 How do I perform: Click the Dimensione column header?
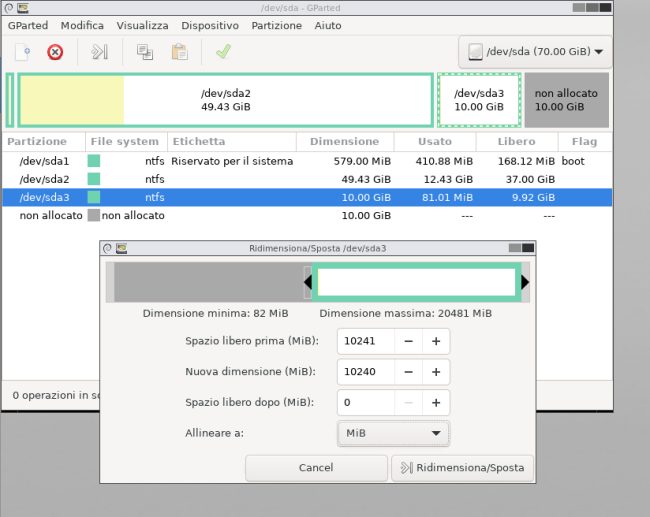[344, 141]
